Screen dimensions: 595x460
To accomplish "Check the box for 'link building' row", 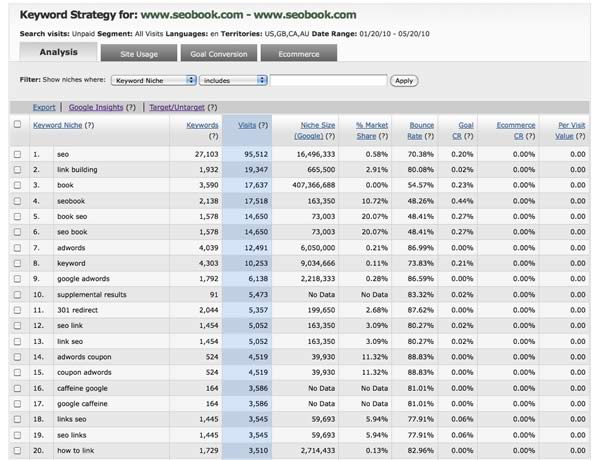I will coord(17,170).
